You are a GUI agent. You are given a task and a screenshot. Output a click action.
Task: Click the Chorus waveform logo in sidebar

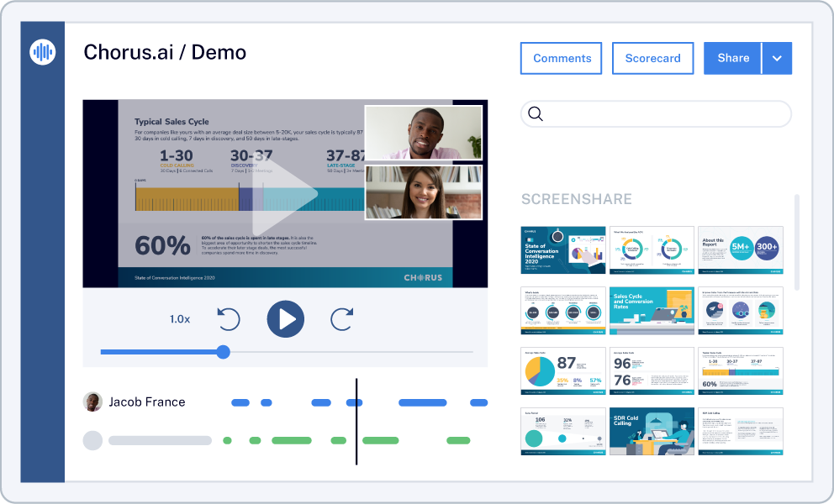click(x=43, y=52)
